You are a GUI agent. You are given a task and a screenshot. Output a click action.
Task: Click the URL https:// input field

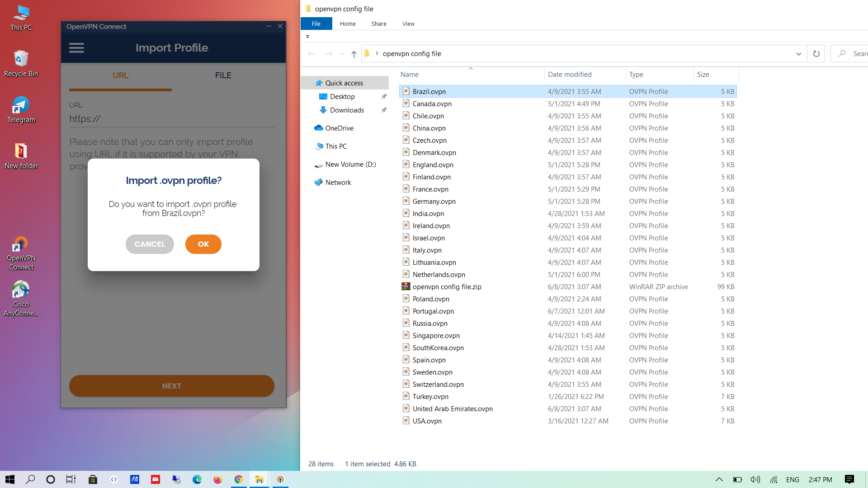172,119
